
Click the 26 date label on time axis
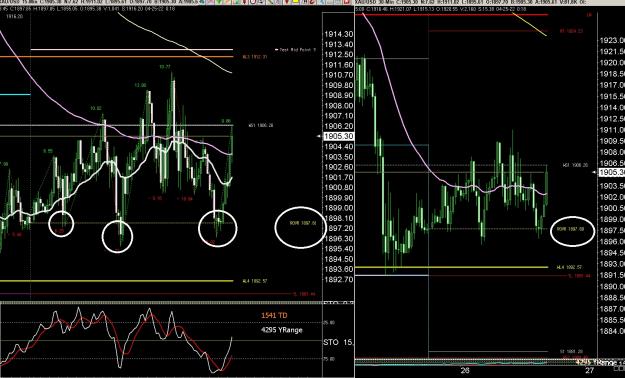click(x=465, y=371)
